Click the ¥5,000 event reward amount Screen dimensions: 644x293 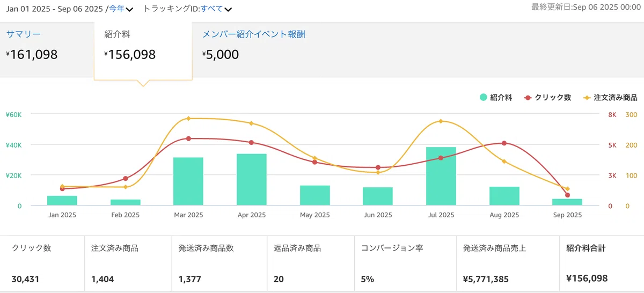(x=221, y=54)
